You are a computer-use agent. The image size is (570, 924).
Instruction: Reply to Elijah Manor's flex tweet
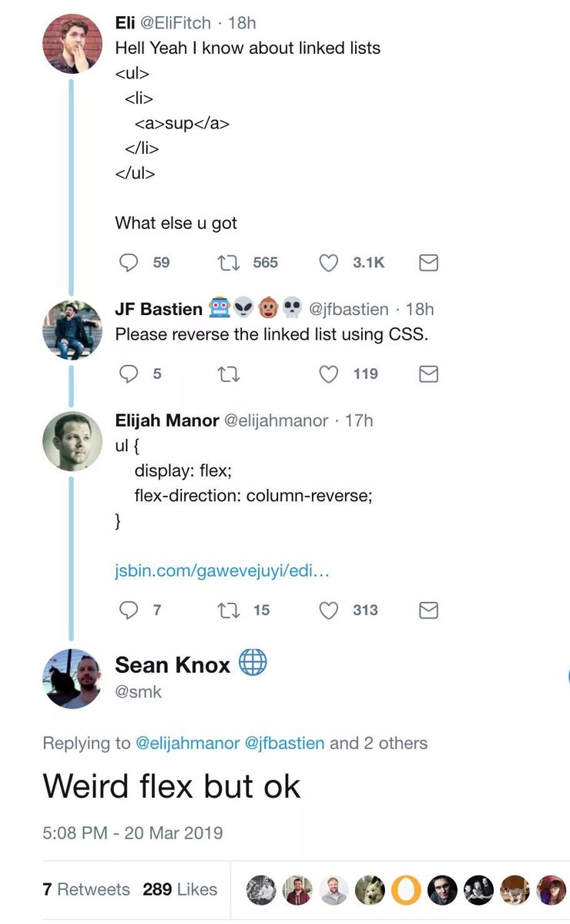128,611
